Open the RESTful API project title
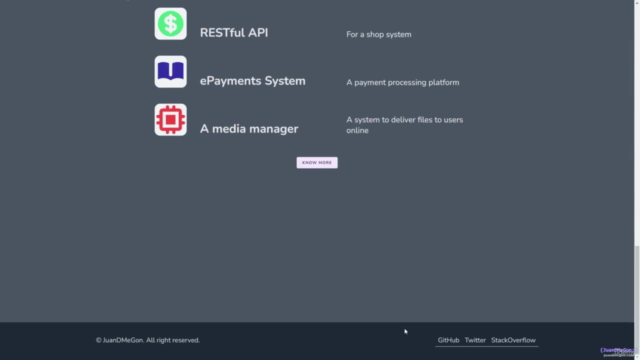Screen dimensions: 640x360 click(234, 33)
